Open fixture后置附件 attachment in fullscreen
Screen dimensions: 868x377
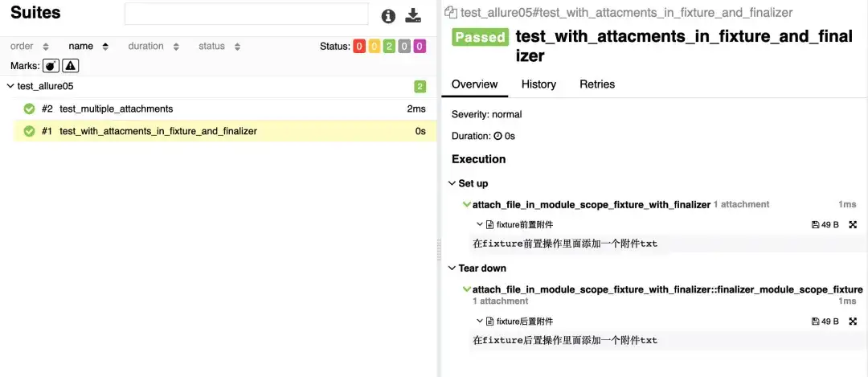853,322
